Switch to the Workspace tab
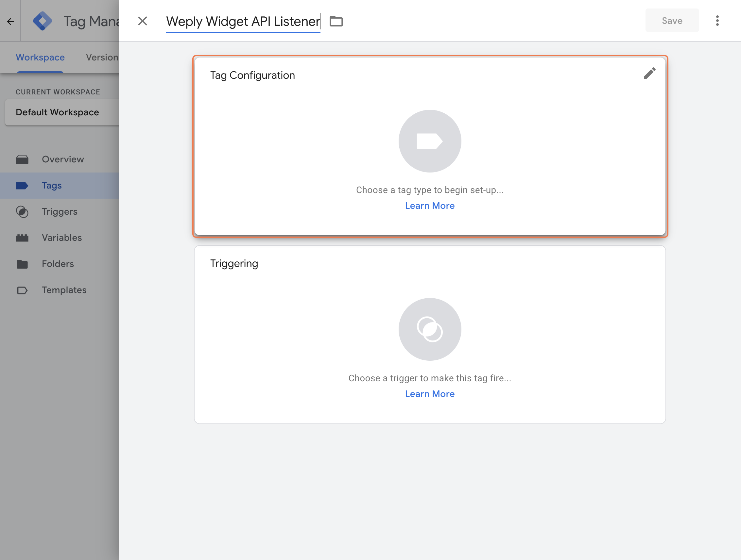741x560 pixels. [x=40, y=57]
